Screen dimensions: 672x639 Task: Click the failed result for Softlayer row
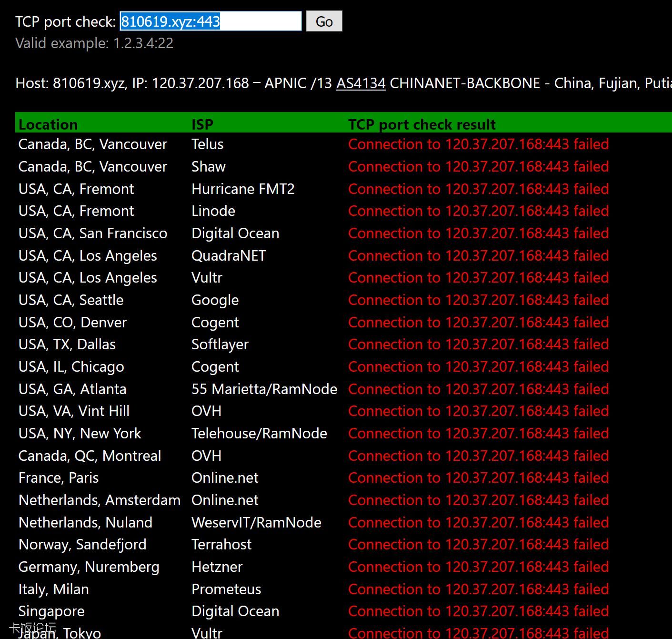coord(479,345)
